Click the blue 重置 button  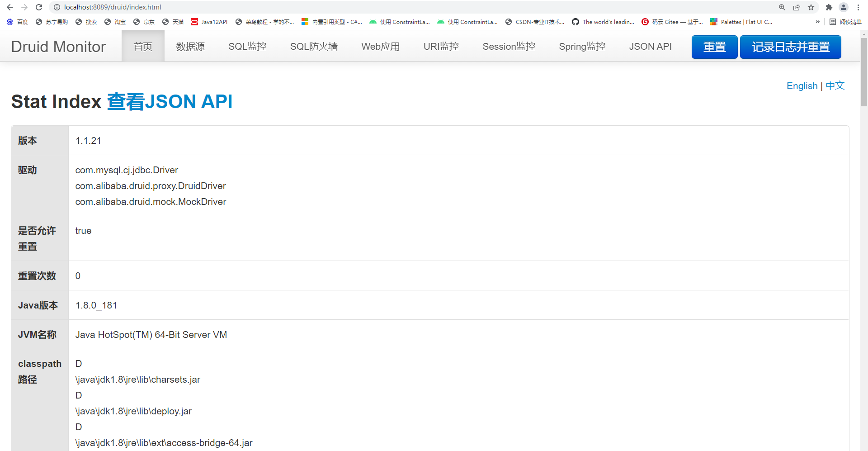(714, 47)
